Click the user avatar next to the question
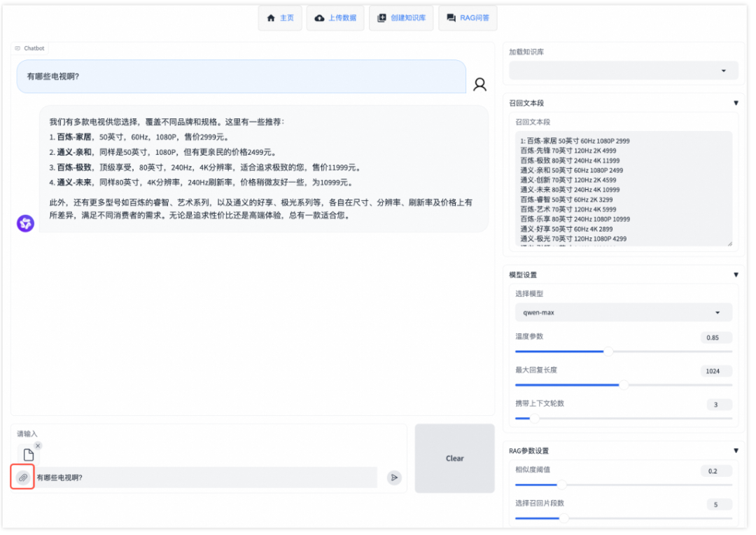 tap(479, 83)
